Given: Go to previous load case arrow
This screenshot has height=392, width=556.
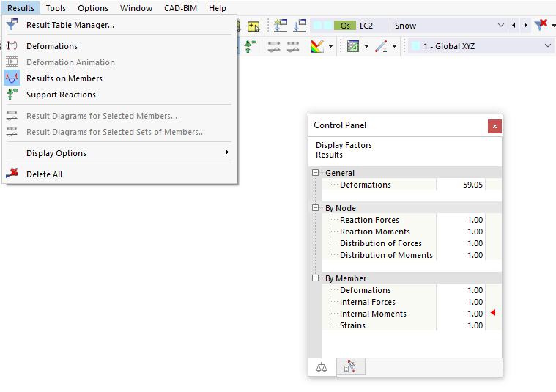Looking at the screenshot, I should (514, 26).
